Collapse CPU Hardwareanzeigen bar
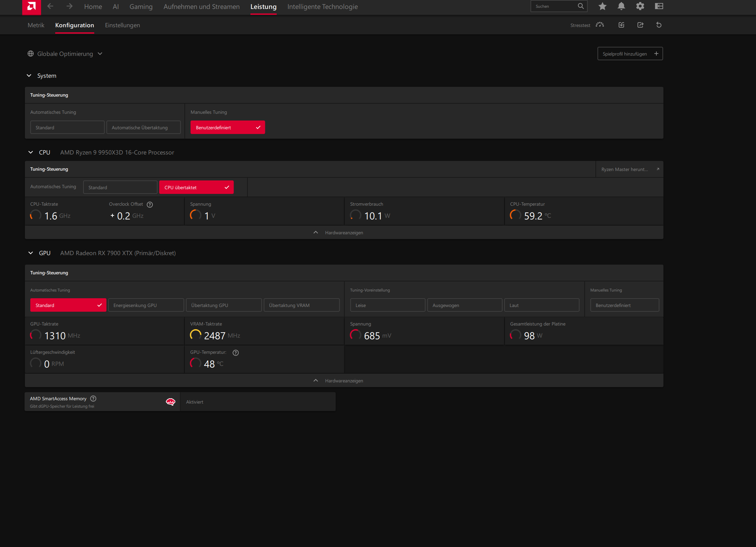Screen dimensions: 756x547 coord(344,232)
